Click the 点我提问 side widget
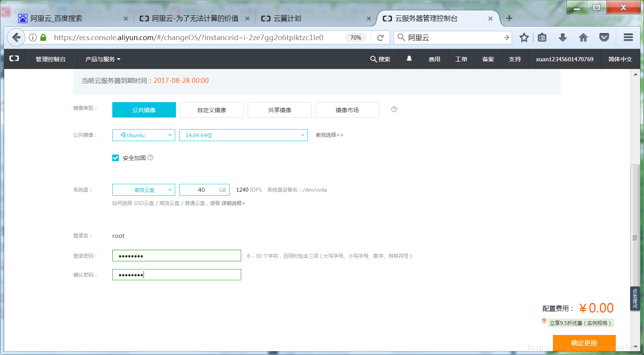The image size is (644, 355). [x=635, y=298]
